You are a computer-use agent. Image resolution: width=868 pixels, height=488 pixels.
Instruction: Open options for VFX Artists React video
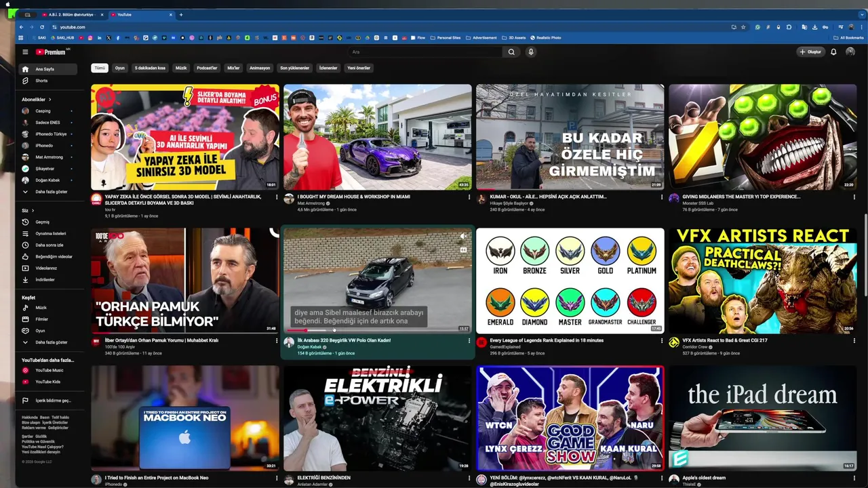(x=854, y=341)
